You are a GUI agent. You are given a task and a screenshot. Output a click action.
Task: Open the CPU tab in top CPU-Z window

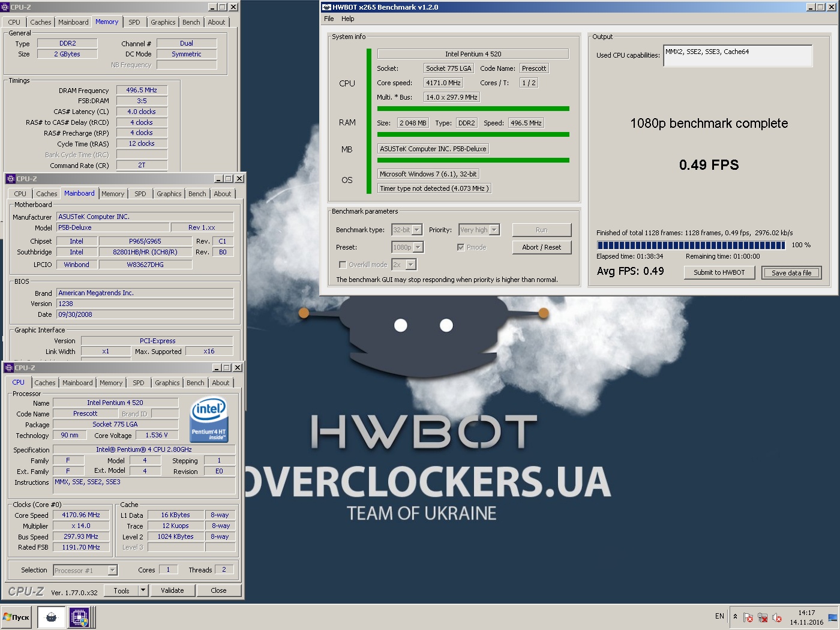point(14,22)
